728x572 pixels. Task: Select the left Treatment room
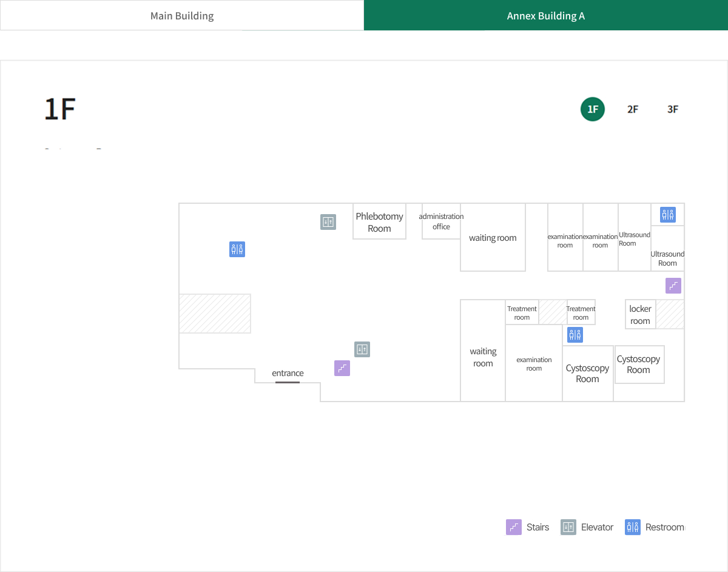tap(522, 312)
